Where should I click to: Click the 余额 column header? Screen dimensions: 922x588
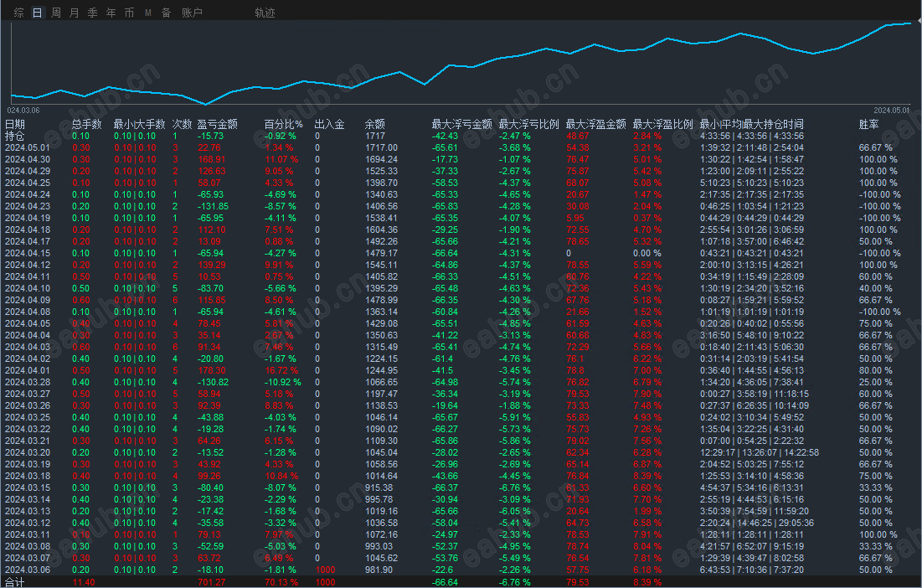coord(374,124)
